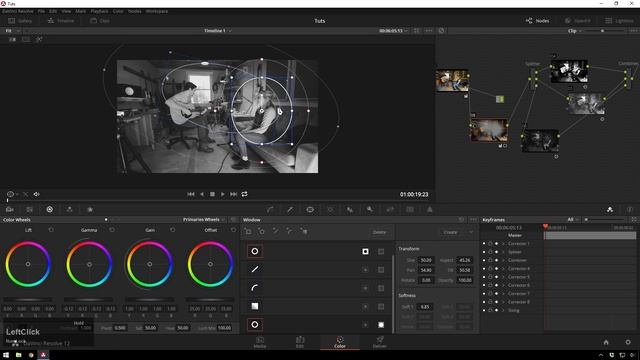Image resolution: width=640 pixels, height=360 pixels.
Task: Toggle auto-keyframe on Corrector 1 track
Action: [496, 244]
